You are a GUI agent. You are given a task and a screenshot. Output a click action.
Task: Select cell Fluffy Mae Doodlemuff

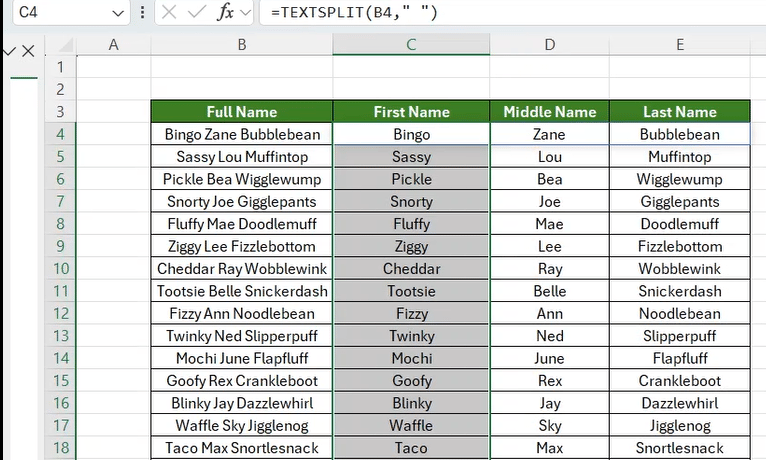pos(242,224)
